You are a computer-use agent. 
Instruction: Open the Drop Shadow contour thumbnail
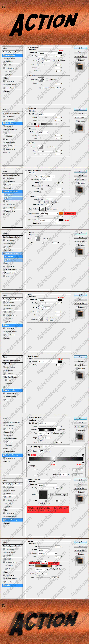click(41, 80)
